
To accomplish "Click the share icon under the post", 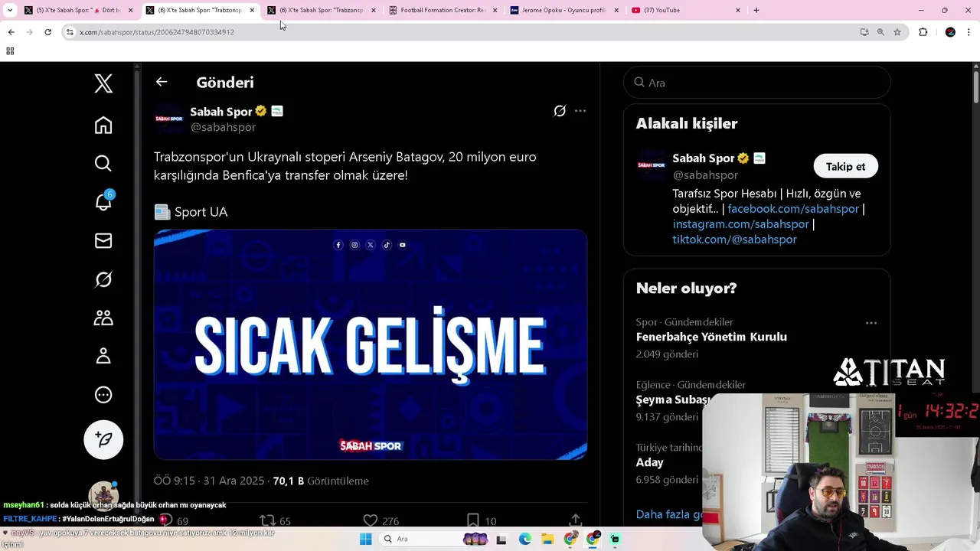I will click(x=575, y=520).
